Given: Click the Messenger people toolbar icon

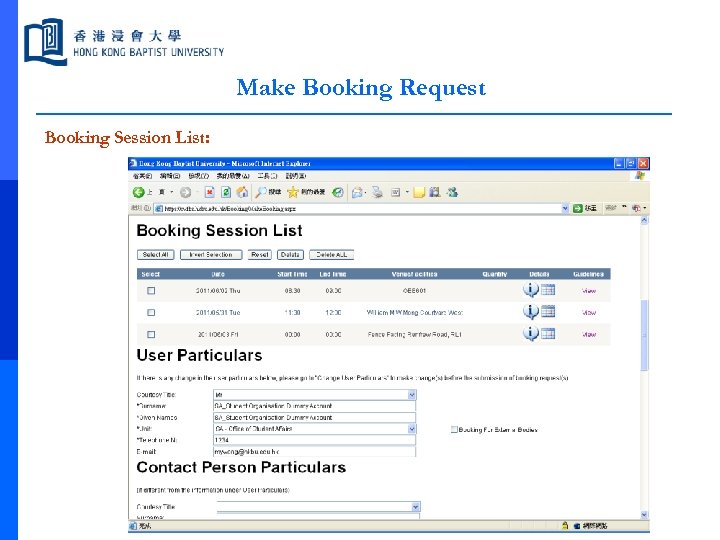Looking at the screenshot, I should (452, 192).
